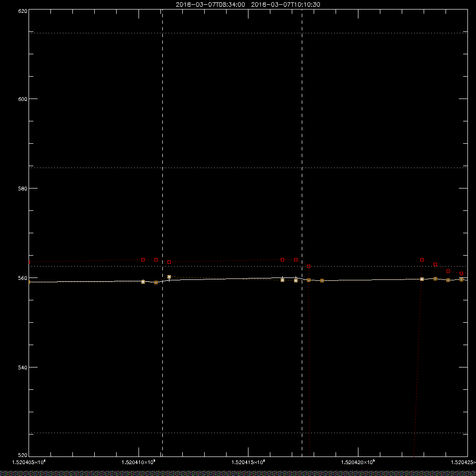Select the 580 y-axis label
The width and height of the screenshot is (476, 476).
(x=23, y=188)
